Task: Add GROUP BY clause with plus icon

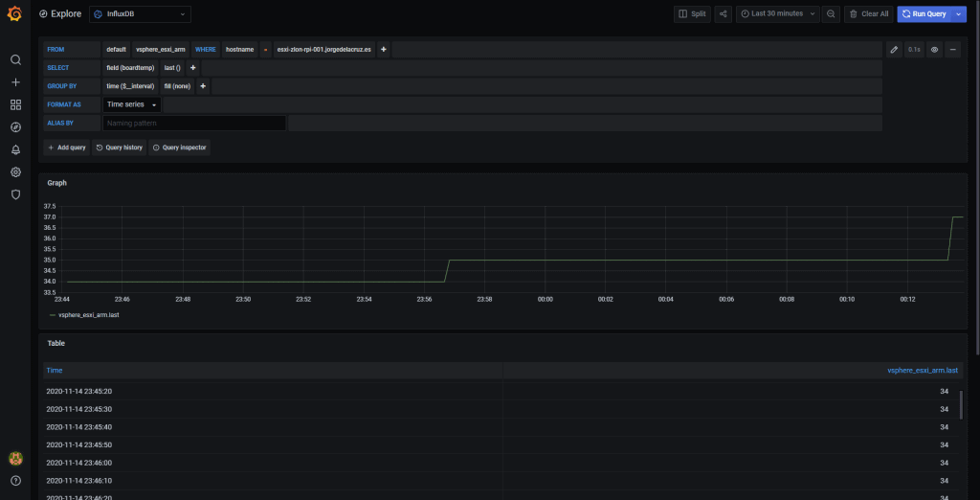Action: click(203, 86)
